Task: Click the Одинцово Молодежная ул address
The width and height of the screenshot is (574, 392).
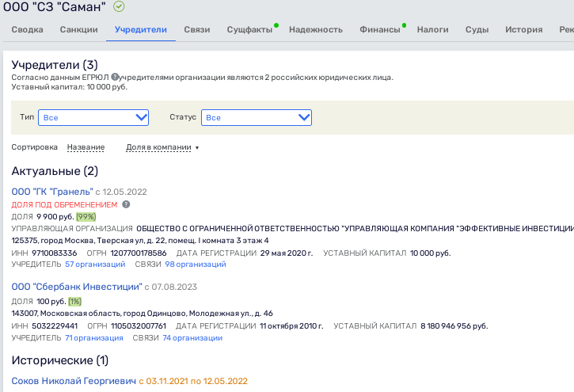Action: point(142,314)
